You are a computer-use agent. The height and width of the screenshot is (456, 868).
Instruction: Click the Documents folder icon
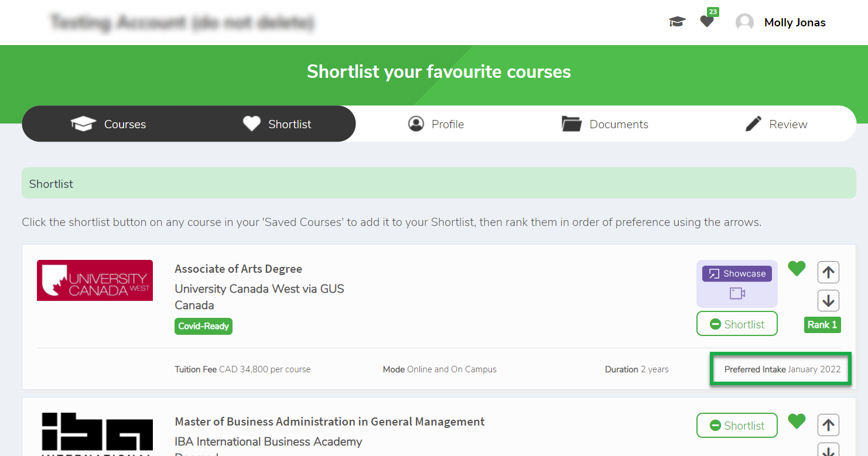point(572,124)
